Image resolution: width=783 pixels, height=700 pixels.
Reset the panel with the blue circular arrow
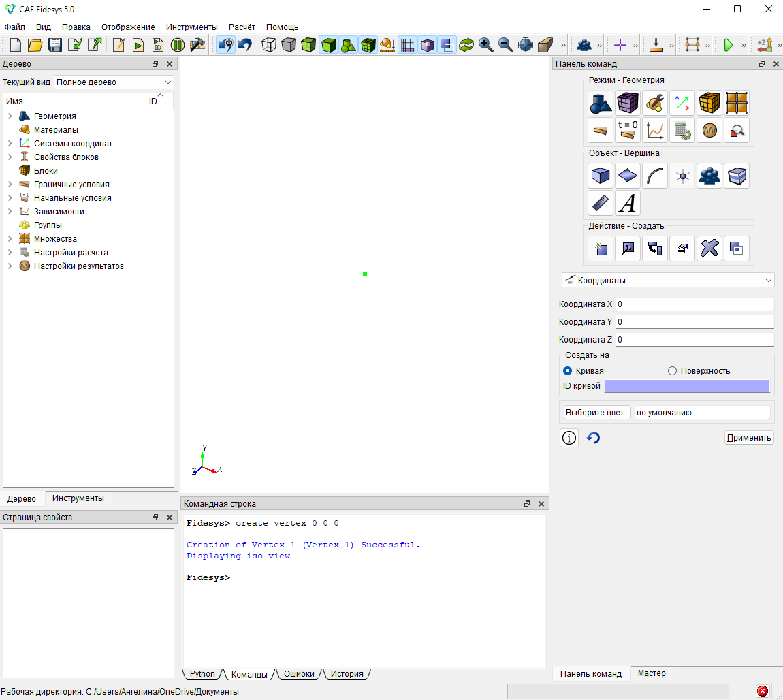(x=593, y=438)
